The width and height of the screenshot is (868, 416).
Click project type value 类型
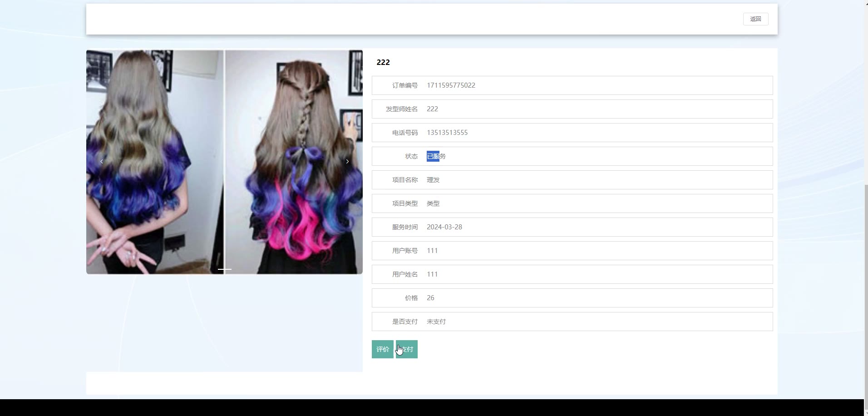(x=433, y=203)
